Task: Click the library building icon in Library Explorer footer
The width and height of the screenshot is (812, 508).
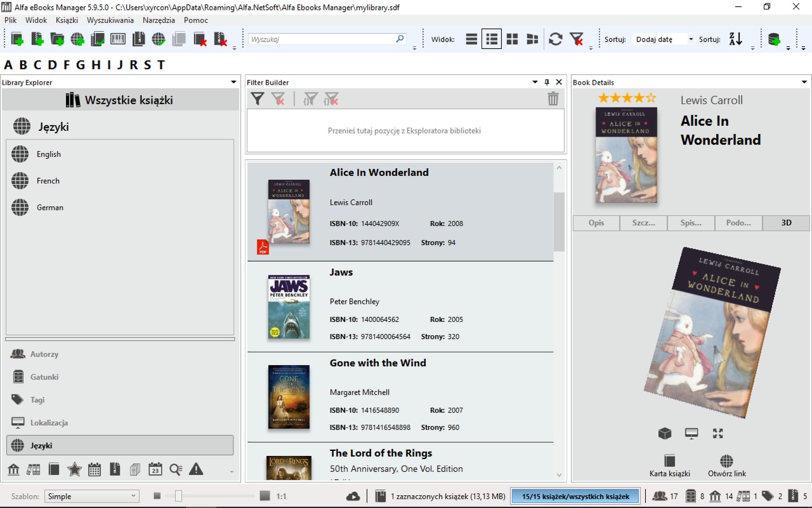Action: [14, 469]
